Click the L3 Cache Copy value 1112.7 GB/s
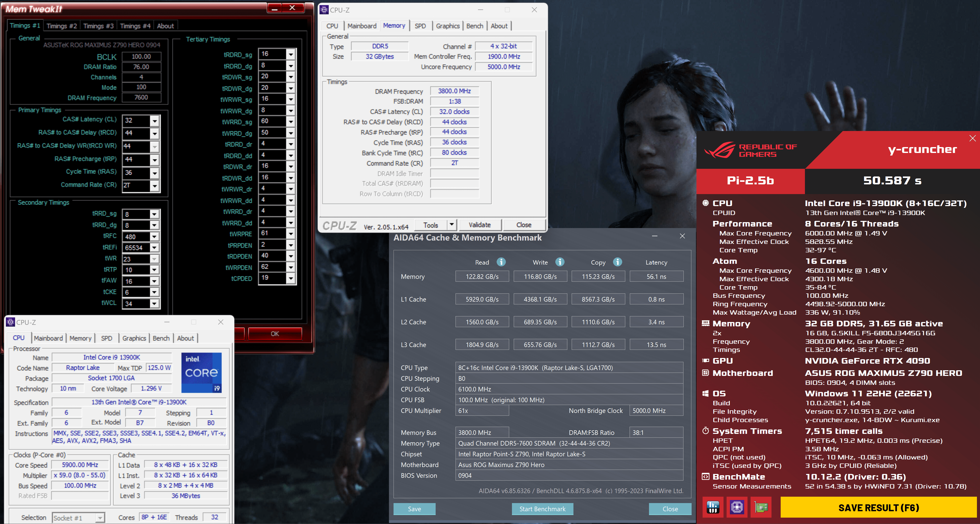The width and height of the screenshot is (980, 524). coord(598,345)
